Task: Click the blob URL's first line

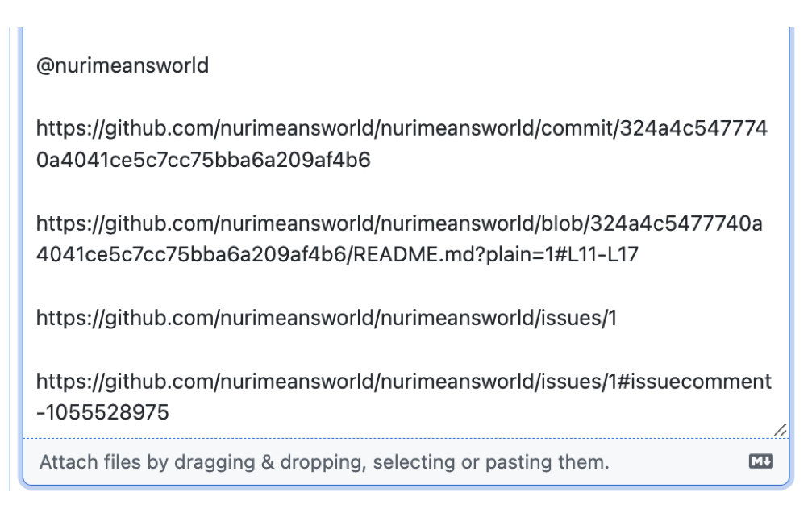Action: [x=399, y=224]
